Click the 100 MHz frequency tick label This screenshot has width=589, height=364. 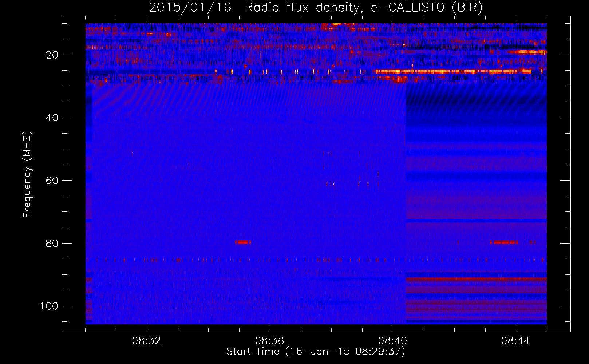pyautogui.click(x=49, y=306)
